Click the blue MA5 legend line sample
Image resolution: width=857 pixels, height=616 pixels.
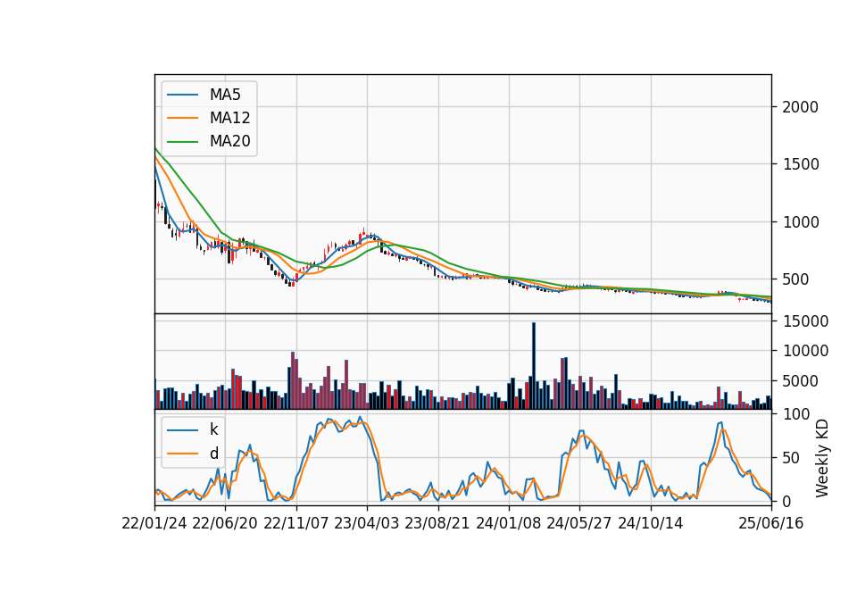pos(182,95)
